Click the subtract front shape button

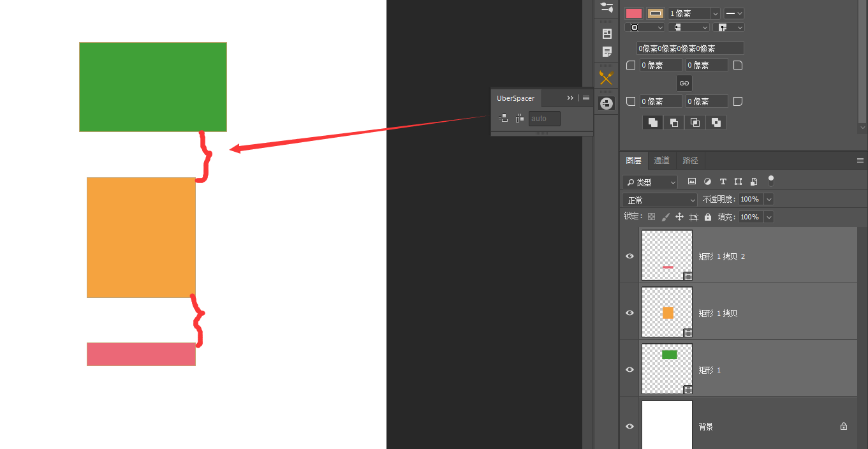click(674, 122)
